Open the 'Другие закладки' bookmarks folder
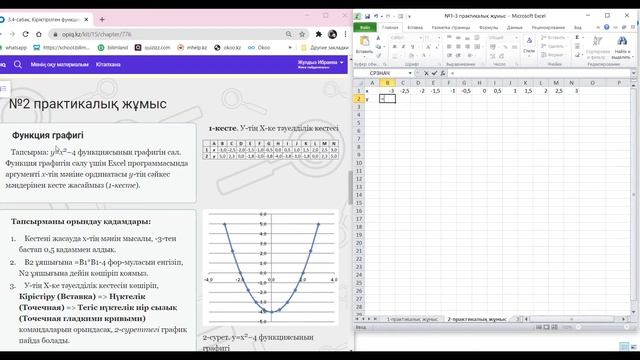The image size is (640, 360). click(324, 48)
